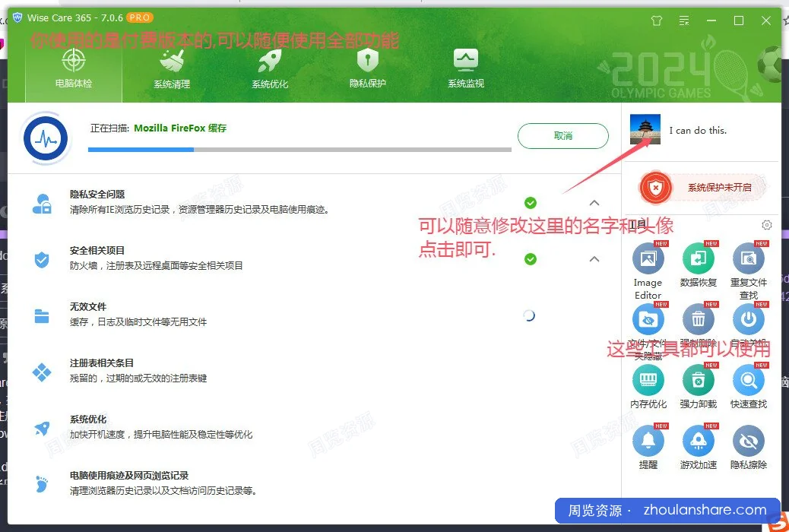The height and width of the screenshot is (532, 789).
Task: Switch to the 系统监视 tab
Action: (466, 68)
